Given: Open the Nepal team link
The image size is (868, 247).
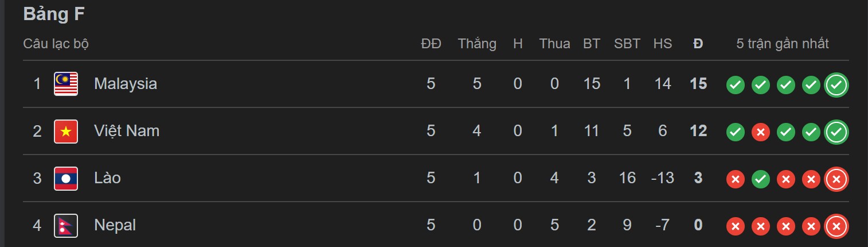Looking at the screenshot, I should pyautogui.click(x=115, y=225).
